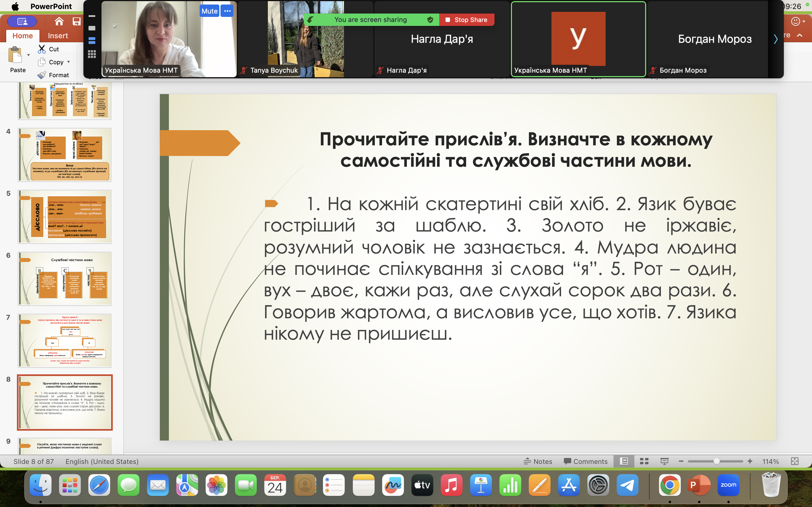Toggle the Comments pane
The height and width of the screenshot is (507, 812).
(586, 461)
